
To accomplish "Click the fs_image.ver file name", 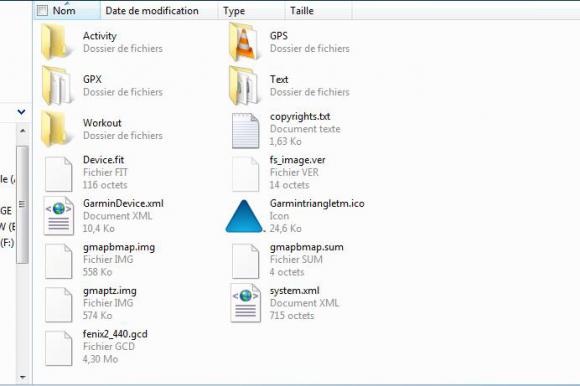I will click(x=297, y=160).
